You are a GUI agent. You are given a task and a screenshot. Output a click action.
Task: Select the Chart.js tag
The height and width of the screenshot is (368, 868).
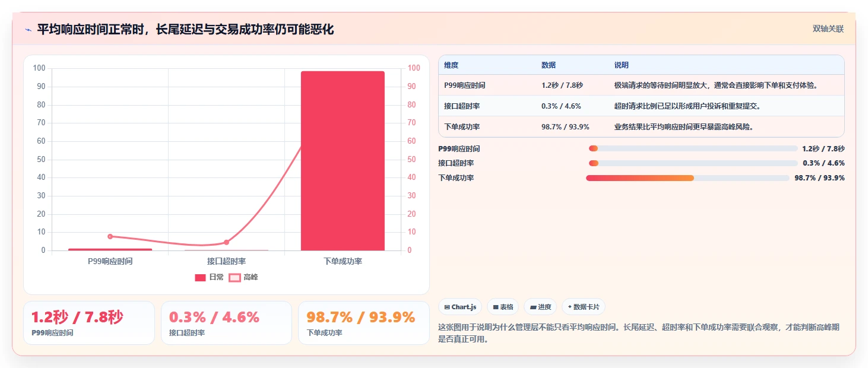(x=460, y=307)
